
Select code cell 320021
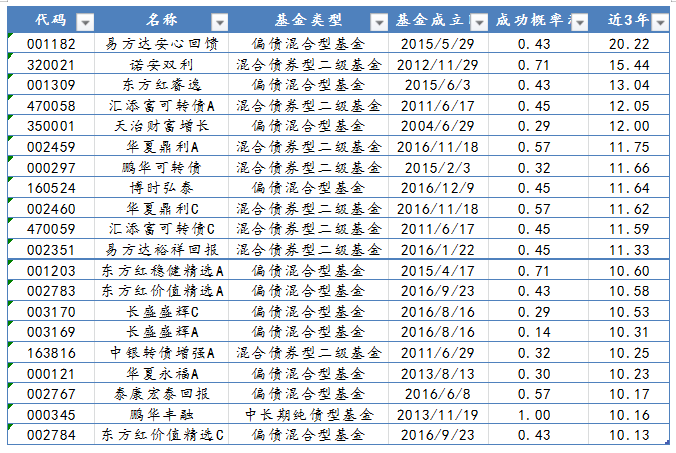pyautogui.click(x=51, y=64)
